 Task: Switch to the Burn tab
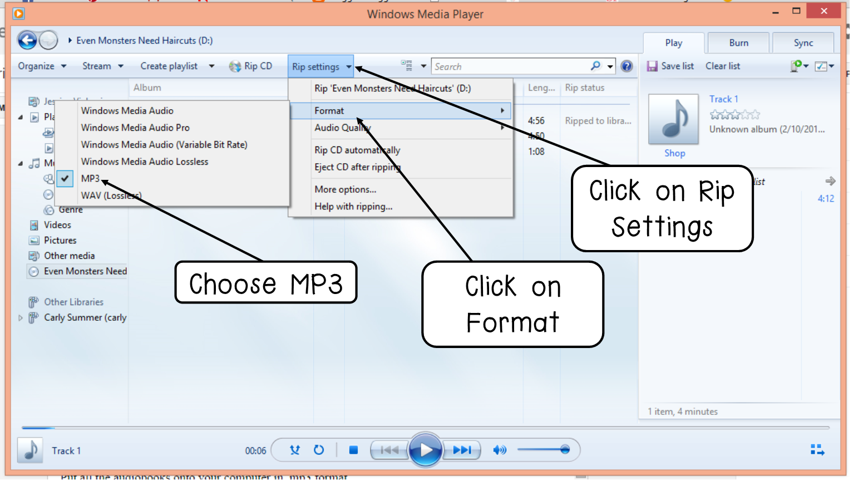(738, 43)
